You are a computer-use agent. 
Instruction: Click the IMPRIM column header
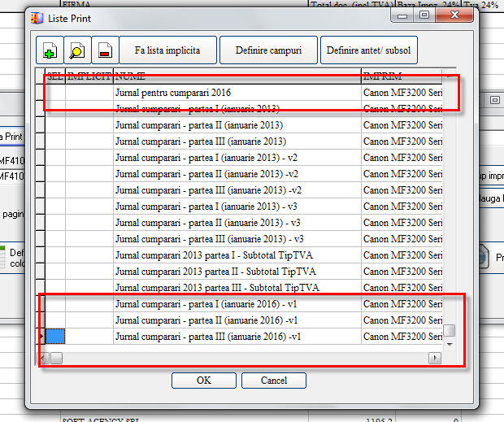point(402,76)
